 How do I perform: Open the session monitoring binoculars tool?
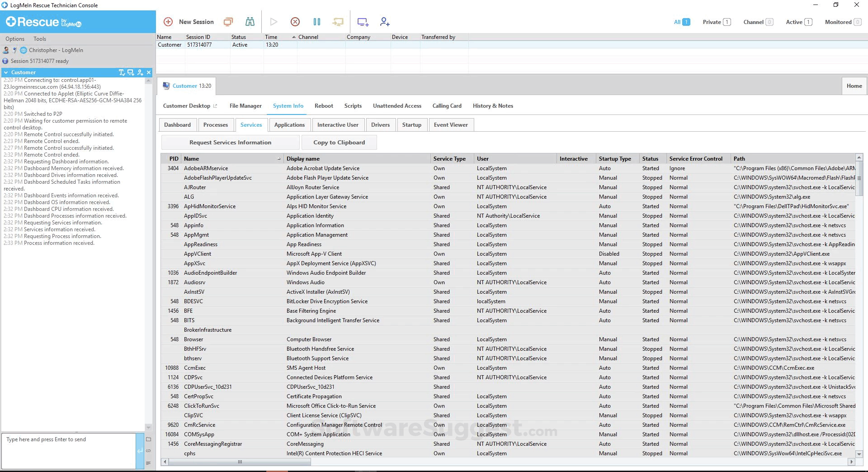click(x=250, y=21)
